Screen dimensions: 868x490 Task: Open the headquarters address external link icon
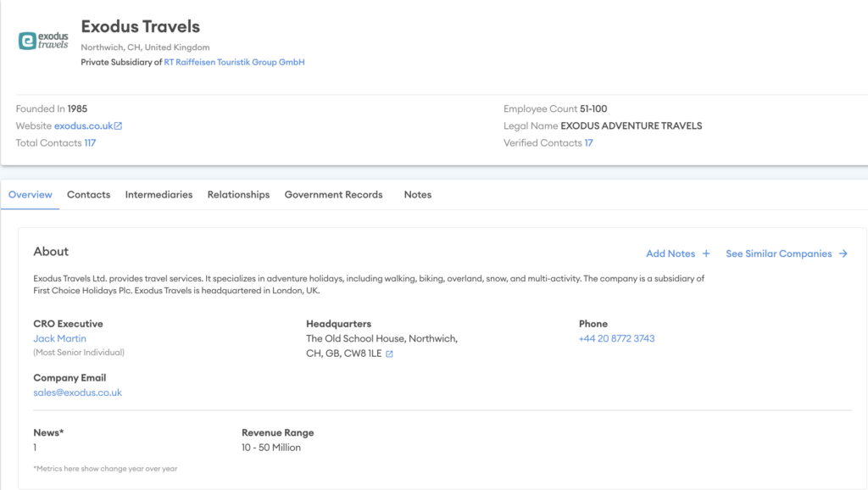[389, 354]
